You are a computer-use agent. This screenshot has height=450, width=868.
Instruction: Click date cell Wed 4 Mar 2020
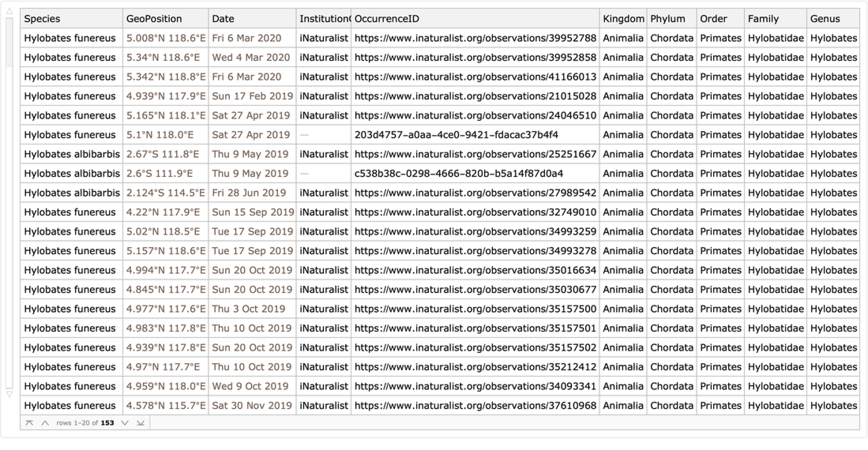[251, 58]
